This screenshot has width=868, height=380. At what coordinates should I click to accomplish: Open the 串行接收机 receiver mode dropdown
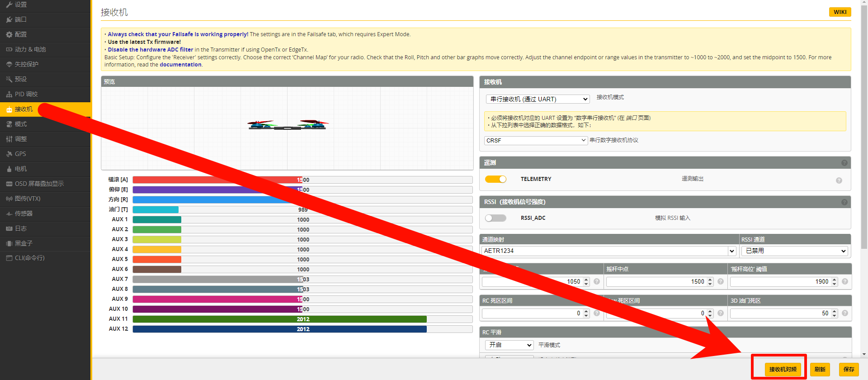click(538, 99)
